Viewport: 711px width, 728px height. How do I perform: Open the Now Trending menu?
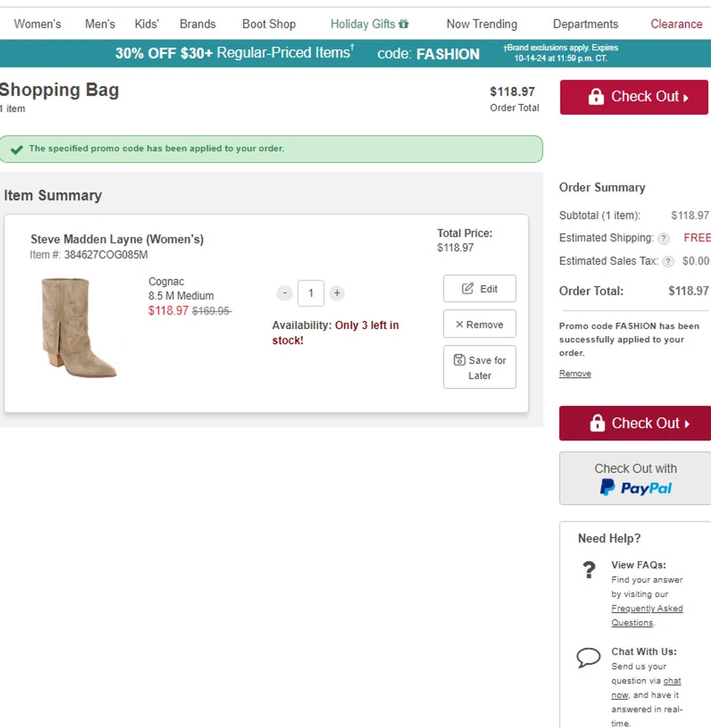click(x=482, y=24)
